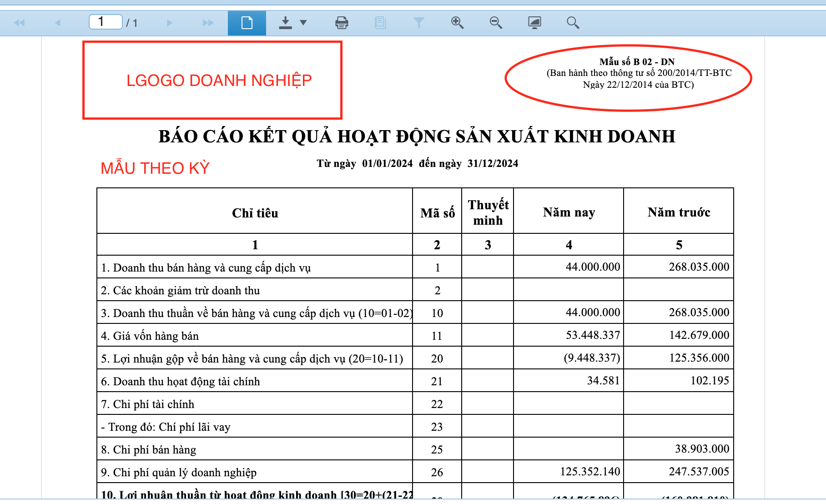
Task: Jump to last page arrow button
Action: [208, 23]
